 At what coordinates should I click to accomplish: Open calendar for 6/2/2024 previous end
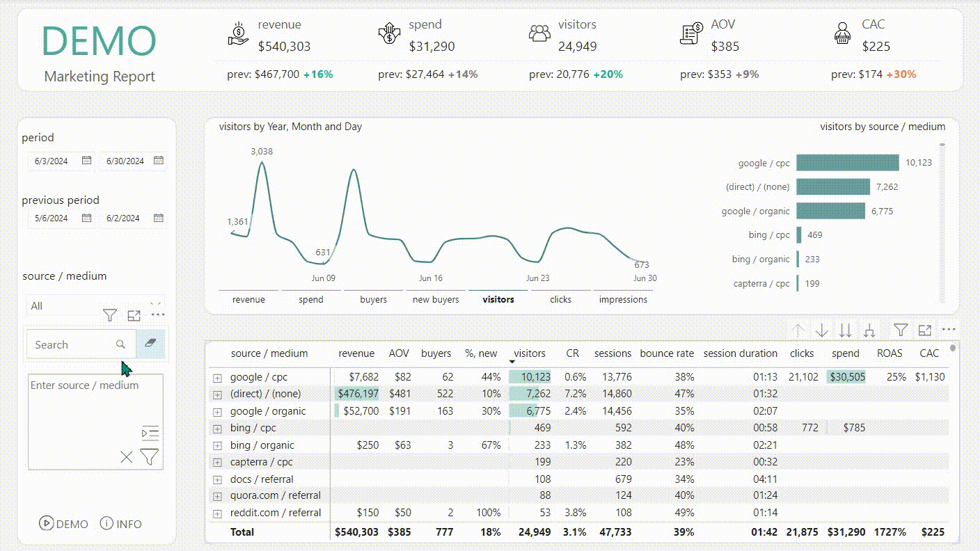(x=159, y=218)
